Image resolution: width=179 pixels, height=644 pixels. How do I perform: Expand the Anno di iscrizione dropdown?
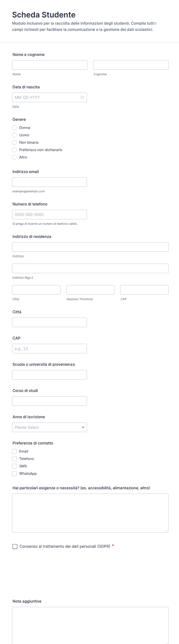pyautogui.click(x=49, y=427)
